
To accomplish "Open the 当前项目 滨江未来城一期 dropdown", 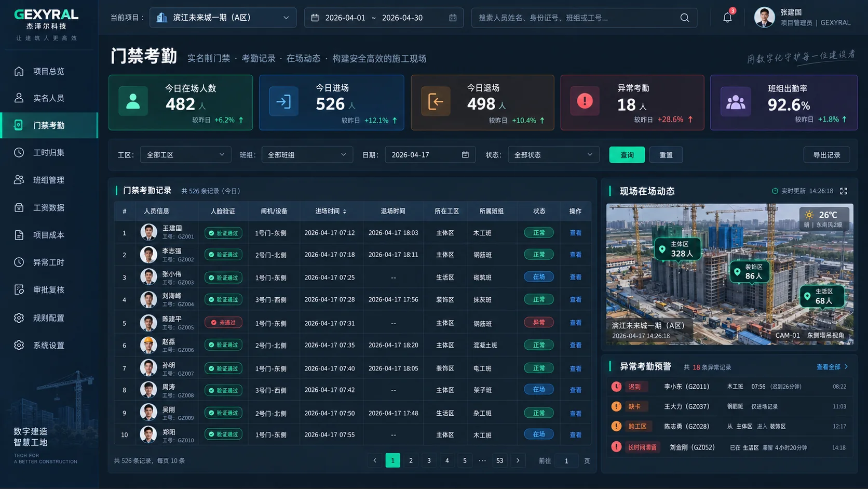I will (223, 18).
